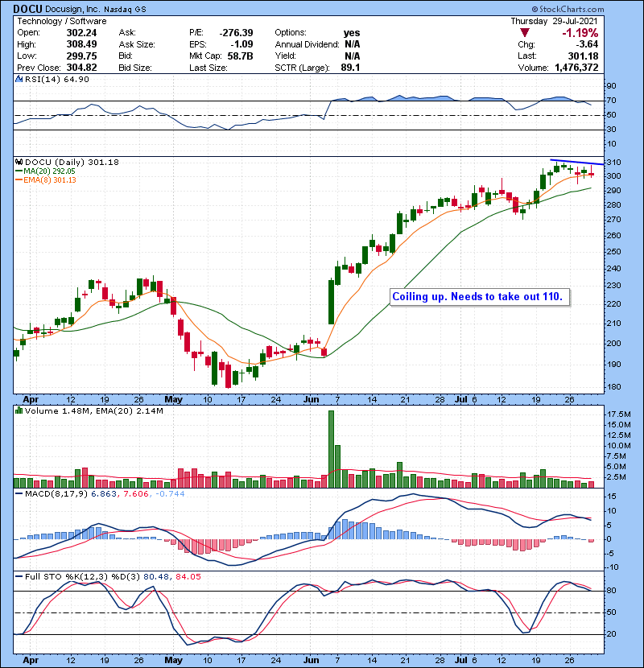The height and width of the screenshot is (668, 644).
Task: Select the EMA(8) 301.13 legend entry
Action: [x=46, y=180]
